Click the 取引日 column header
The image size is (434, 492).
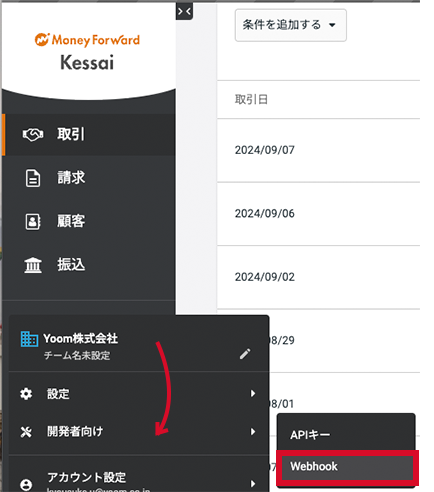pyautogui.click(x=251, y=99)
